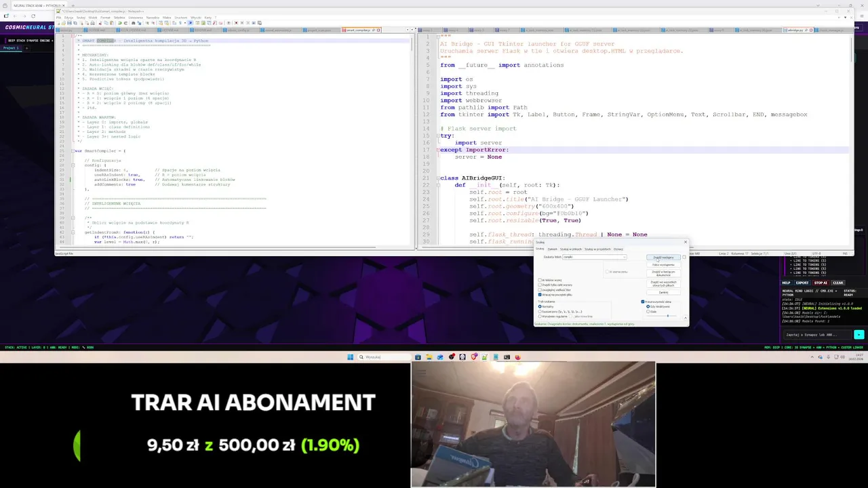This screenshot has height=488, width=868.
Task: Adjust the window transparency slider
Action: pyautogui.click(x=662, y=316)
